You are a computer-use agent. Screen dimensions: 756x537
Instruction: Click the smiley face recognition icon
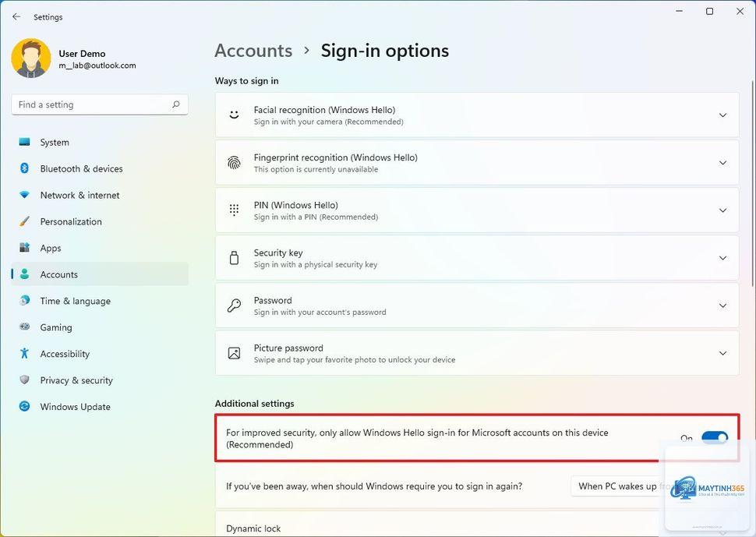[x=234, y=115]
